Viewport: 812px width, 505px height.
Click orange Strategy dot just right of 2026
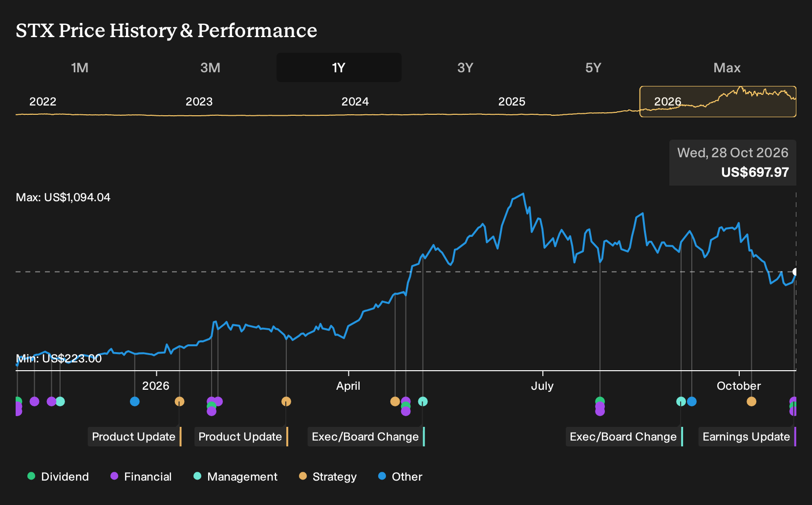pyautogui.click(x=179, y=401)
